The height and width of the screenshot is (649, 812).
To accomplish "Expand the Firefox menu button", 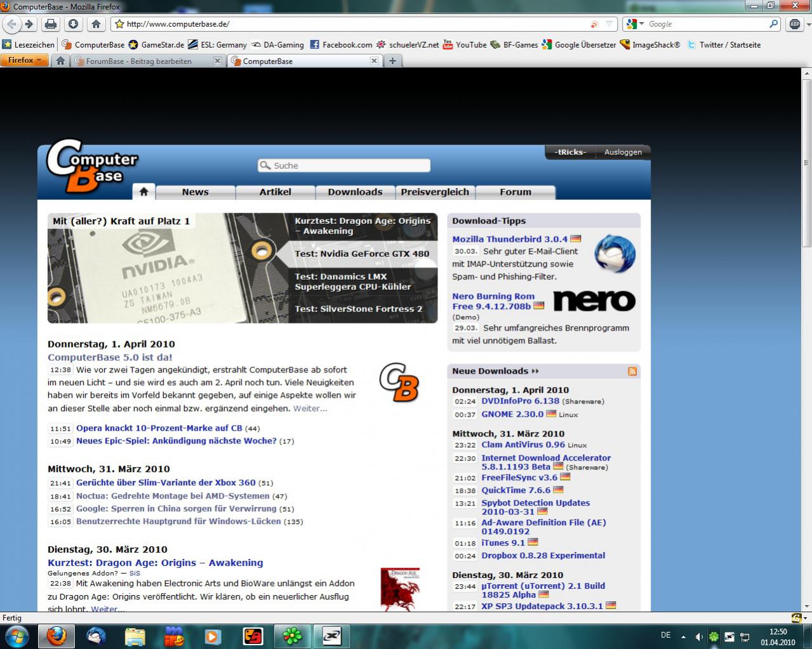I will pos(23,60).
